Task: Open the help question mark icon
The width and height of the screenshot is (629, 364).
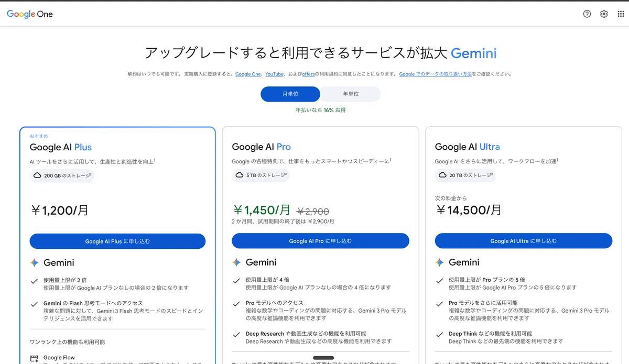Action: click(587, 14)
